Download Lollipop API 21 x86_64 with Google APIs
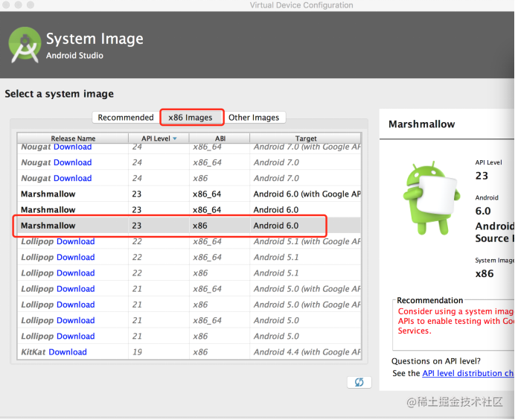Image resolution: width=515 pixels, height=420 pixels. pyautogui.click(x=76, y=288)
